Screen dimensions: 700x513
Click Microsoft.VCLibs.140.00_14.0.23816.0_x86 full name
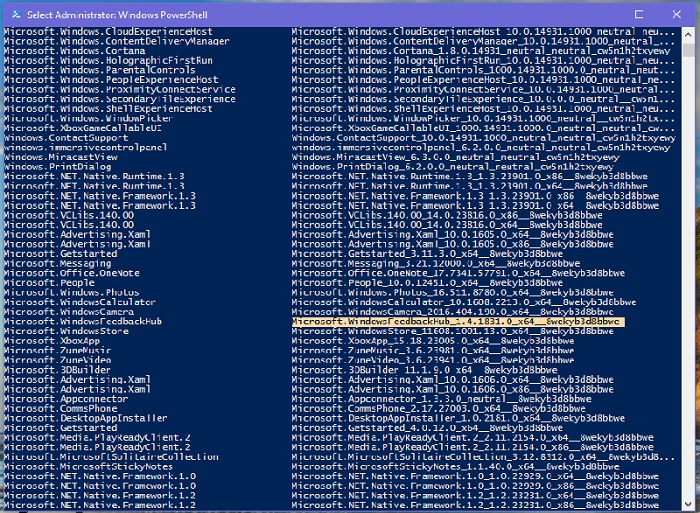tap(447, 215)
